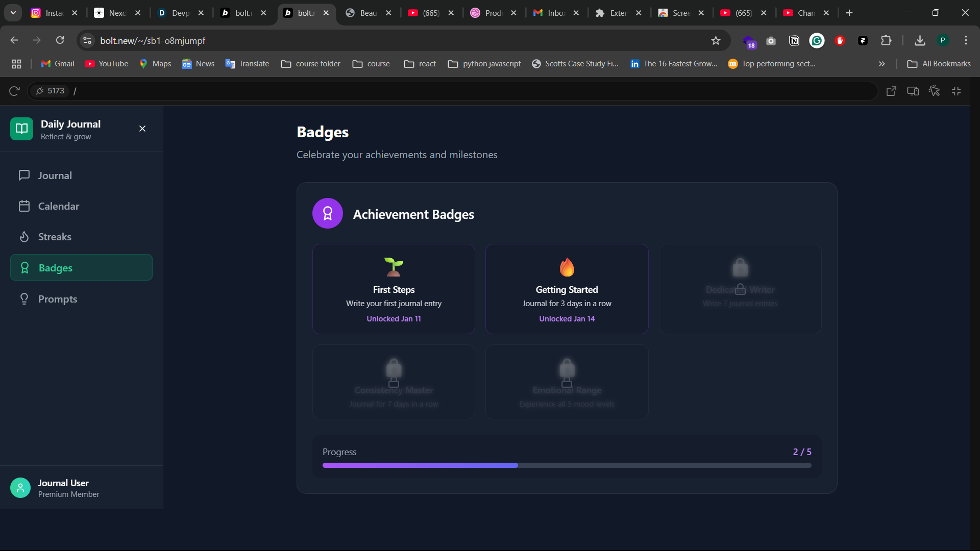The width and height of the screenshot is (980, 551).
Task: Go to Streaks via flame icon
Action: click(24, 237)
